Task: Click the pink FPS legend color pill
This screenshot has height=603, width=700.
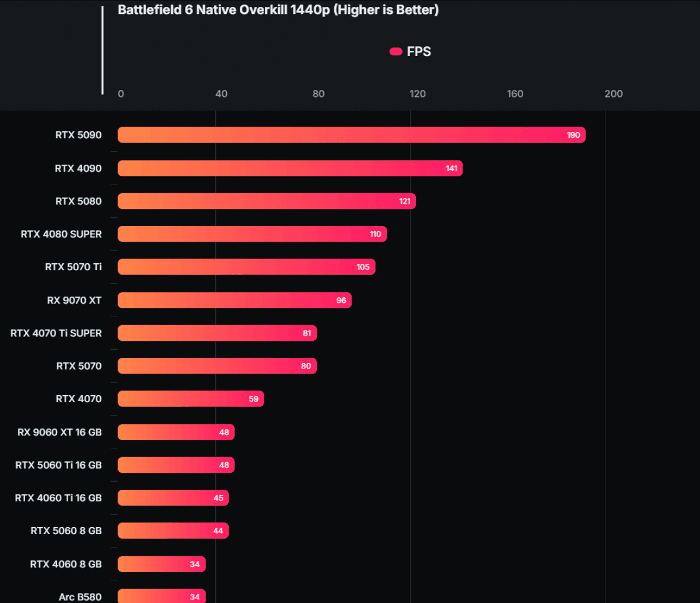Action: [x=395, y=52]
